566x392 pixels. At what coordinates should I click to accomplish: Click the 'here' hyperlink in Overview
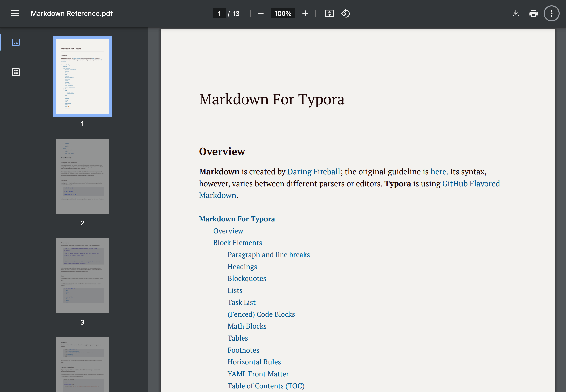coord(438,172)
